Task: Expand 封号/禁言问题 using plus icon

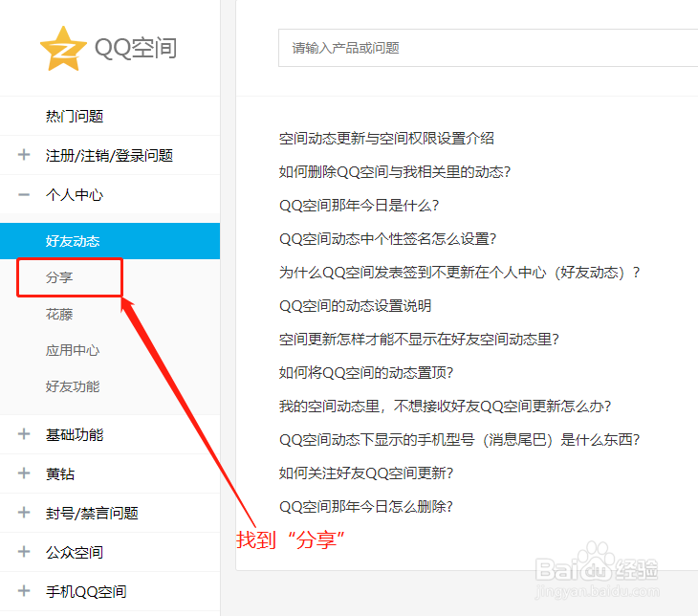Action: (24, 513)
